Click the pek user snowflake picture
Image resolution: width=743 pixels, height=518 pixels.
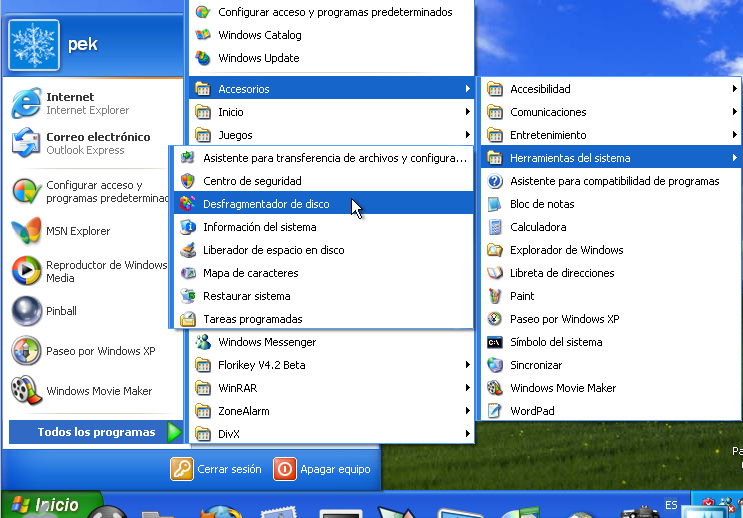point(34,45)
